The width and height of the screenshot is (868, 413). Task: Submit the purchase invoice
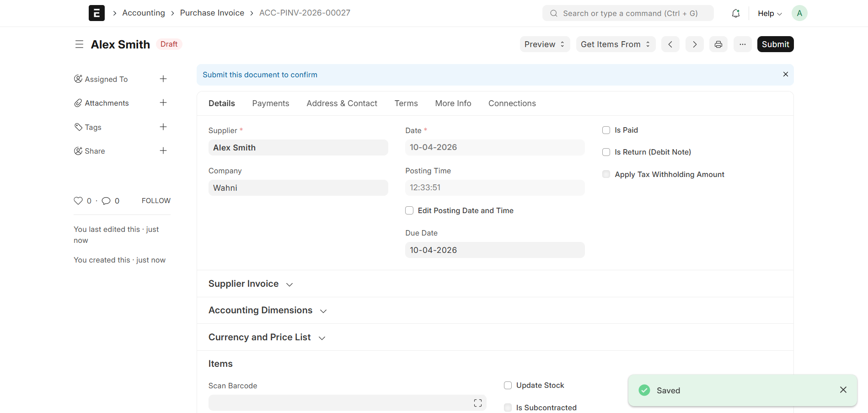tap(776, 44)
